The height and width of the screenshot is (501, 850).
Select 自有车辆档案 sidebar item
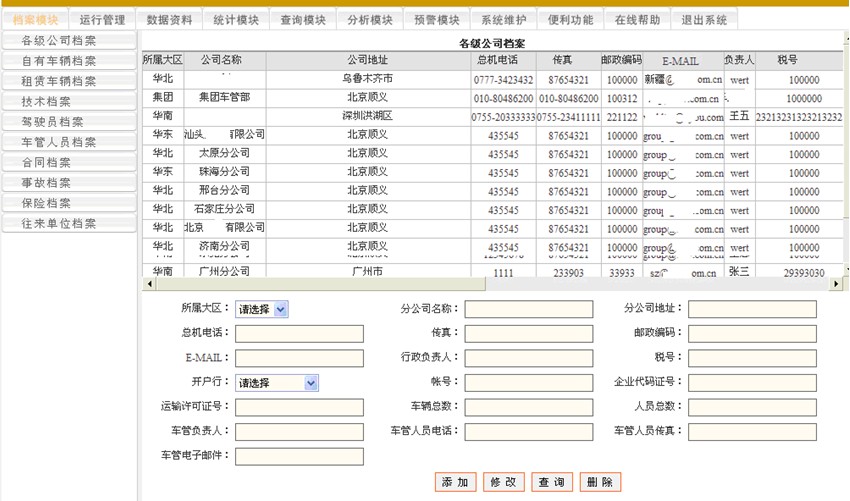point(69,61)
